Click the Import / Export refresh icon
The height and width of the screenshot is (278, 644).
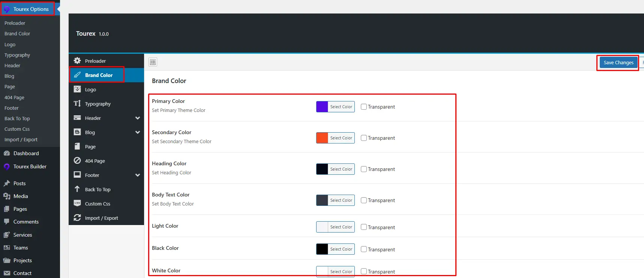tap(77, 218)
